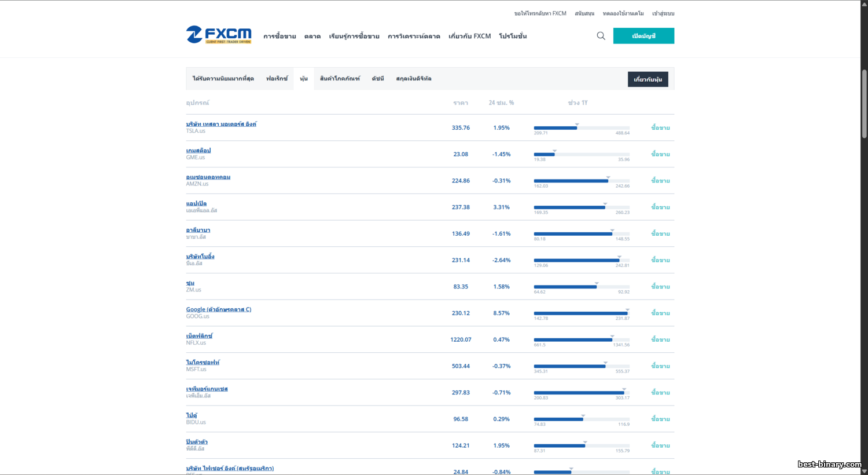The image size is (868, 475).
Task: Click the 1Y range marker for GME.us
Action: pyautogui.click(x=554, y=151)
